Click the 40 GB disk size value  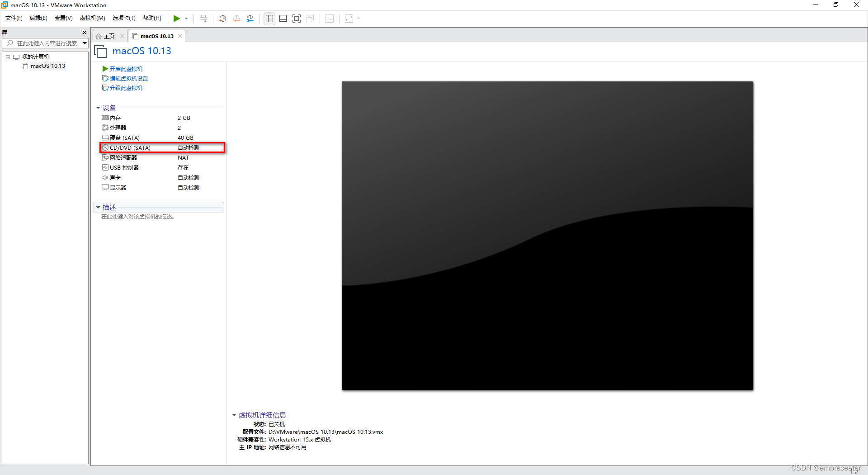pos(185,138)
